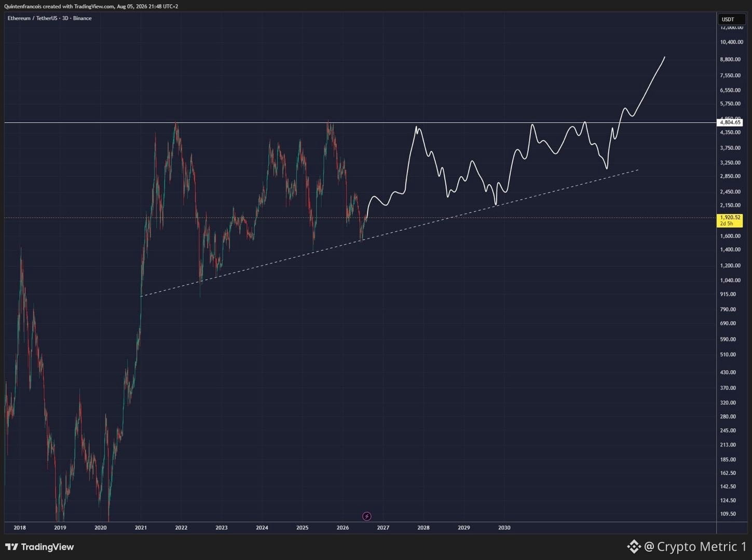Click the 2026 year label

(x=343, y=528)
